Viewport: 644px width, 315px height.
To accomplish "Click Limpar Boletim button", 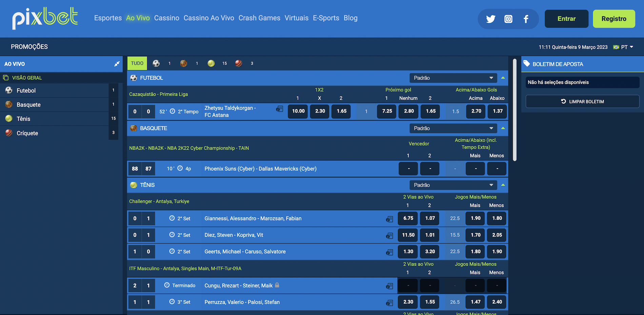I will point(582,102).
